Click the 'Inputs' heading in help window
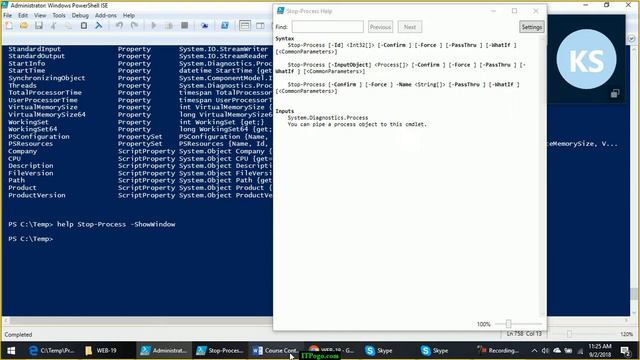The image size is (640, 360). point(284,111)
